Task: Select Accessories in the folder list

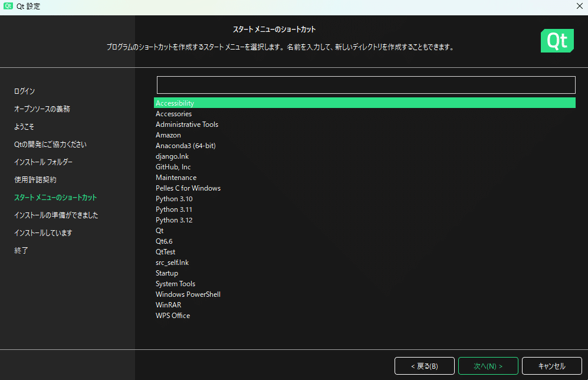Action: (x=364, y=114)
